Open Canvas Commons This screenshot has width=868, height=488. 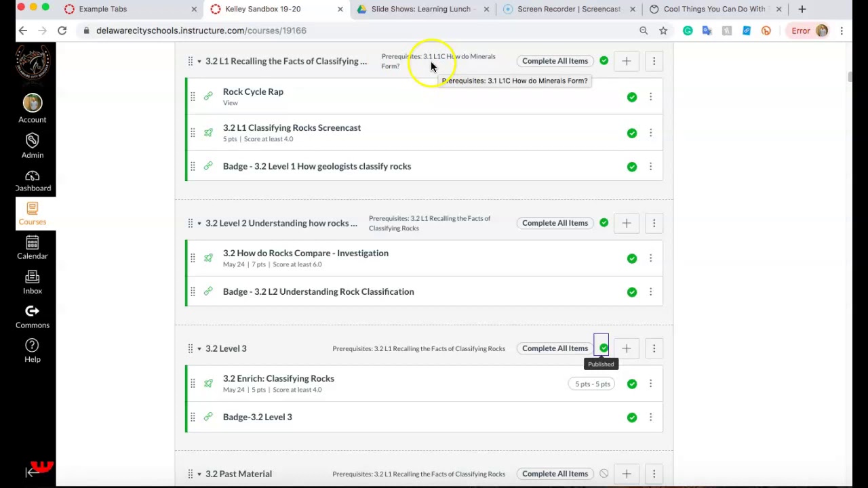[32, 317]
